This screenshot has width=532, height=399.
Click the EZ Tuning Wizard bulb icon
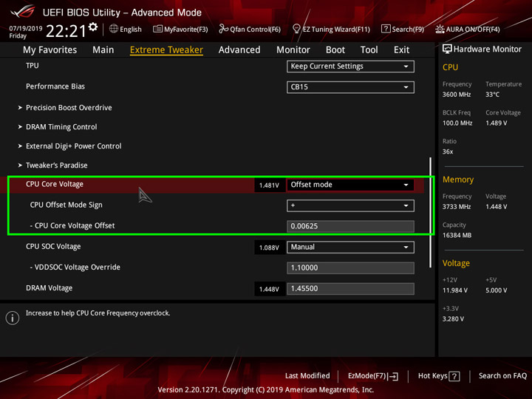click(296, 29)
